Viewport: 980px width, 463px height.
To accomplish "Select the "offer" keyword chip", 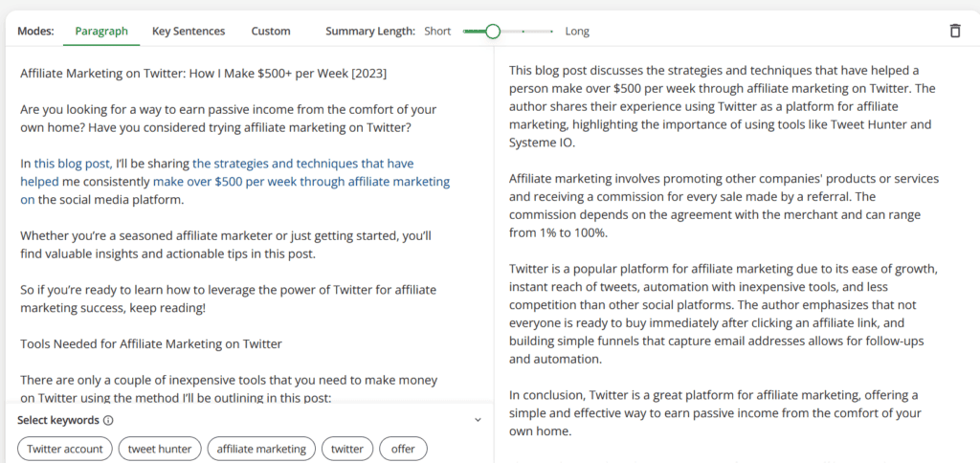I will (x=403, y=449).
